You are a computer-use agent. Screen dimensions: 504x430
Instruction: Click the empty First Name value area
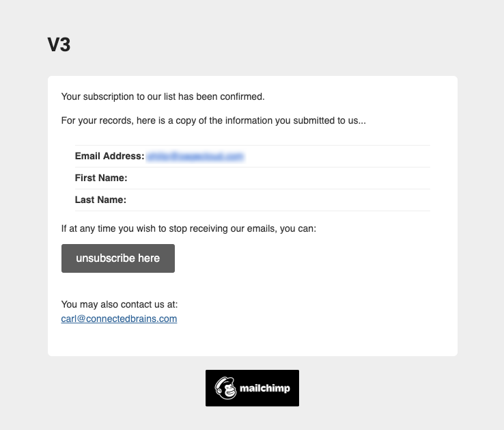tap(279, 178)
